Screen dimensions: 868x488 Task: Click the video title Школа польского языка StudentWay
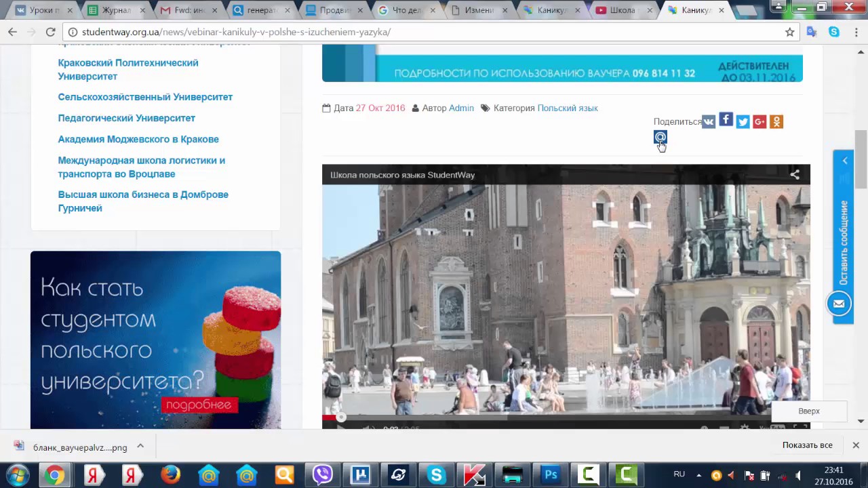[402, 175]
